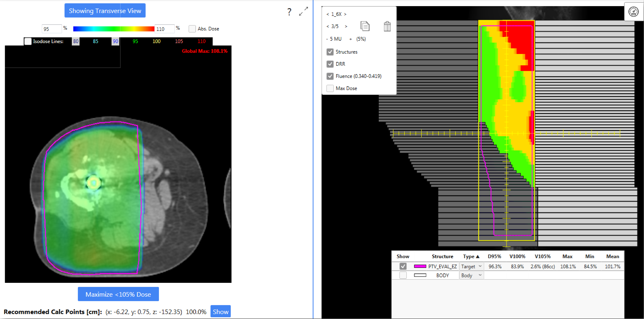Decrease MU with the minus sign
644x319 pixels.
(327, 39)
